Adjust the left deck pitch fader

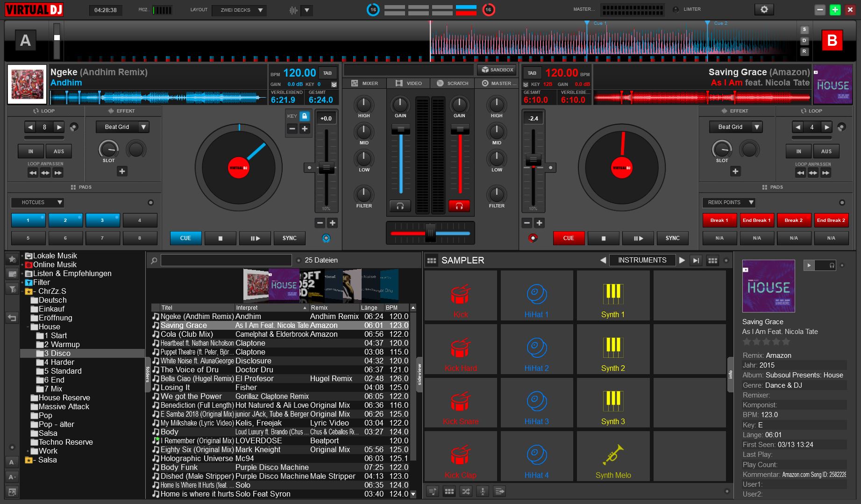[x=326, y=168]
